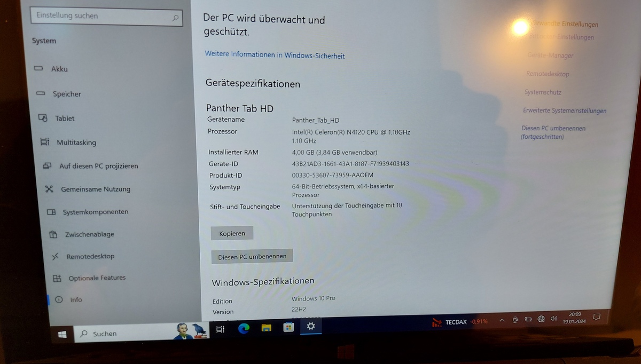Click the Diesen PC umbenennen button
This screenshot has width=641, height=364.
[x=252, y=256]
